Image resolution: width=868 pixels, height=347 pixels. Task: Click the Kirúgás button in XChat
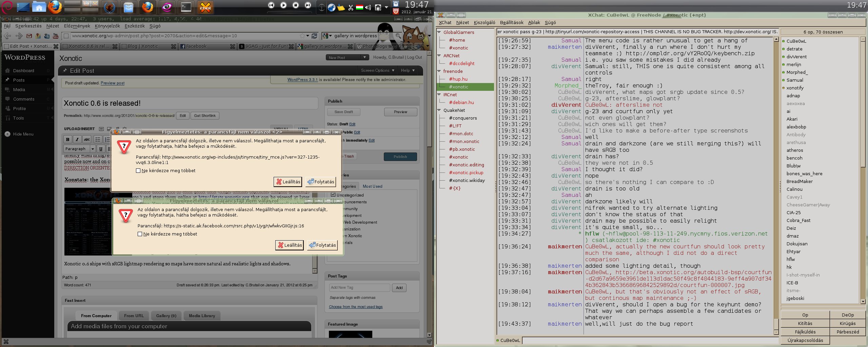848,323
